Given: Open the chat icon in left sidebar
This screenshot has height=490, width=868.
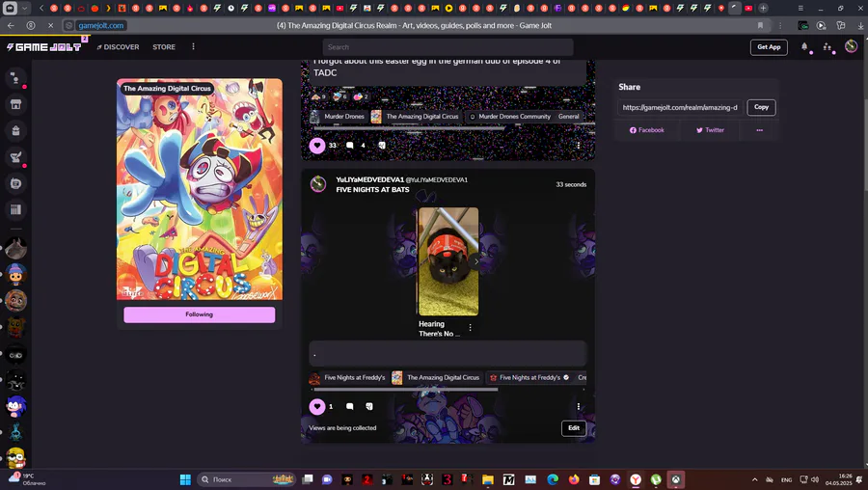Looking at the screenshot, I should [15, 183].
